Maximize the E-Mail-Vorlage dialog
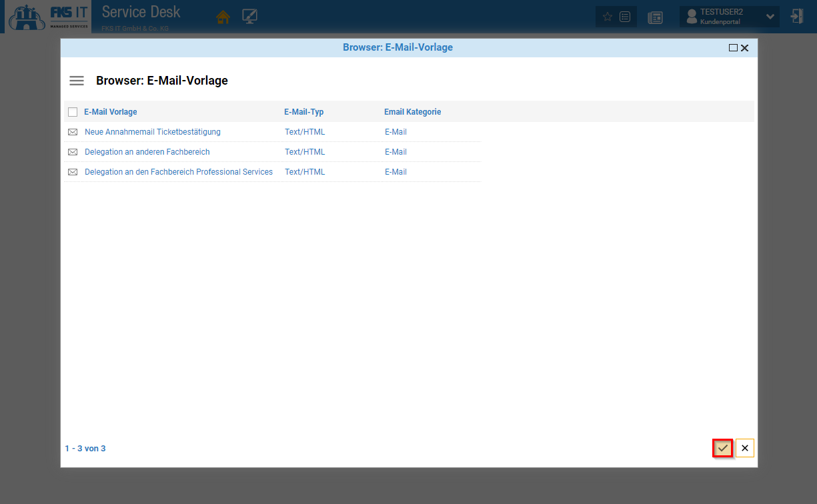The height and width of the screenshot is (504, 817). [x=733, y=48]
